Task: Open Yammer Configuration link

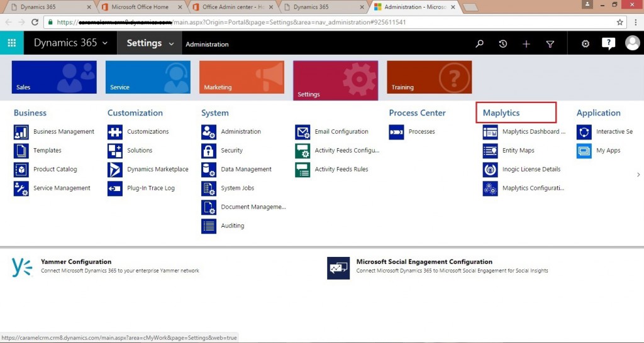Action: (76, 262)
